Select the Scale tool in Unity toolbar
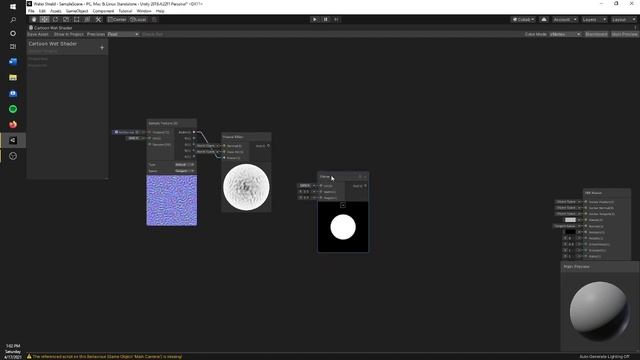The image size is (640, 360). (66, 20)
